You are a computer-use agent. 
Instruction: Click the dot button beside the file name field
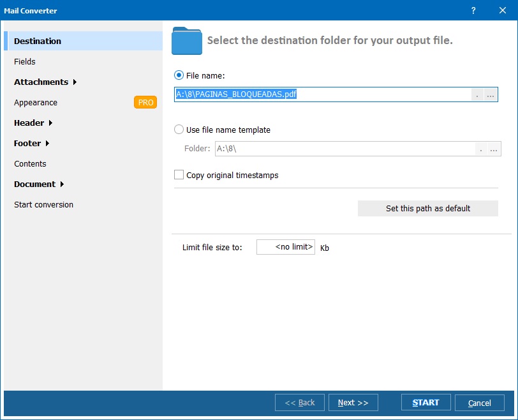click(x=477, y=94)
